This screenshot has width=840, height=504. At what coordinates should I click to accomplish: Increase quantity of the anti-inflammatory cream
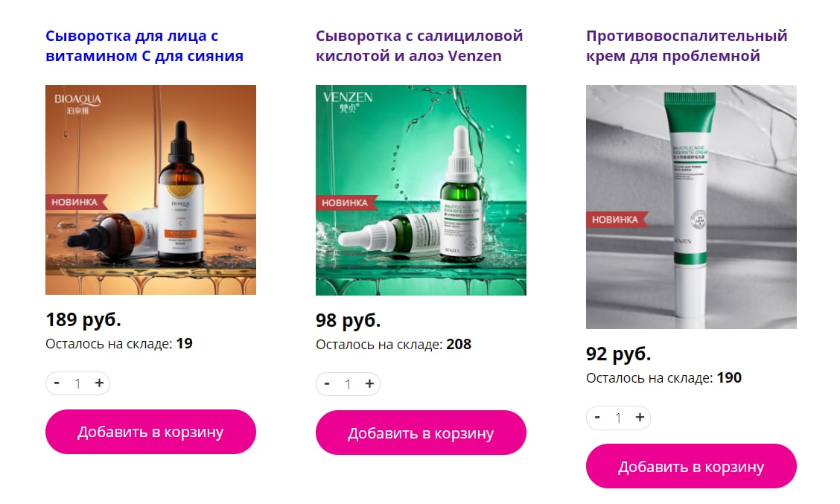pyautogui.click(x=640, y=417)
